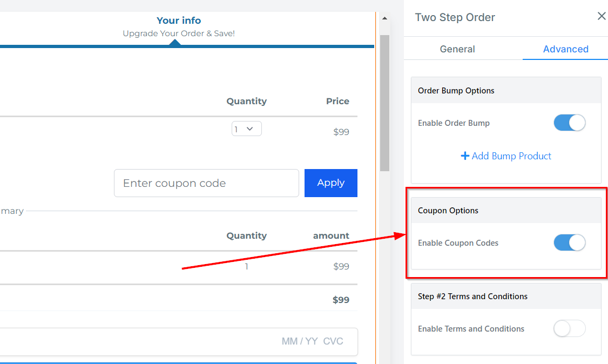This screenshot has height=364, width=608.
Task: Click the Upgrade Your Order & Save subtitle
Action: [179, 33]
